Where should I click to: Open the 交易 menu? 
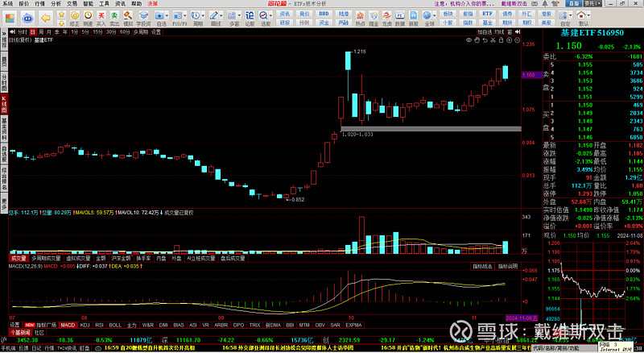72,4
